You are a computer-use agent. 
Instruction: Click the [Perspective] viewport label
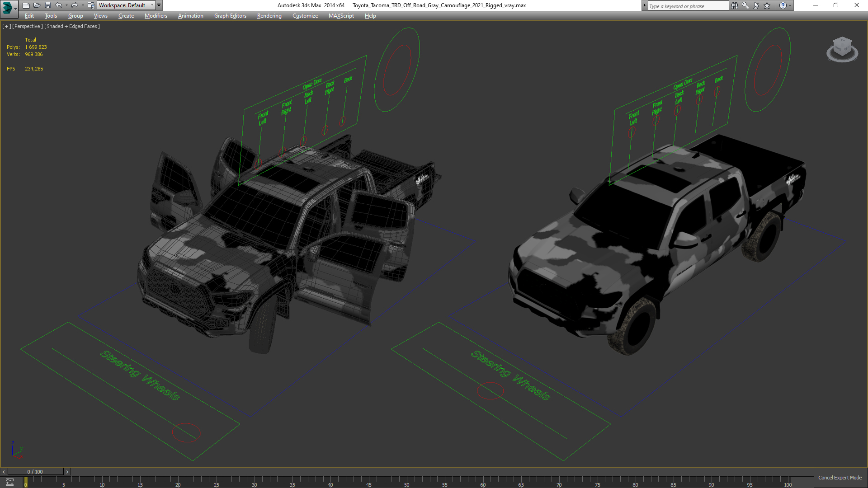(27, 26)
